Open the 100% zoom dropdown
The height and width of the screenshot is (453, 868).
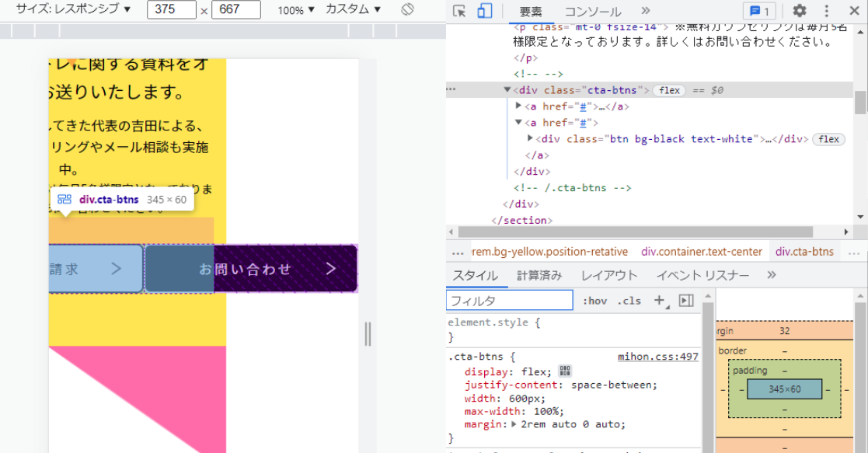coord(296,10)
